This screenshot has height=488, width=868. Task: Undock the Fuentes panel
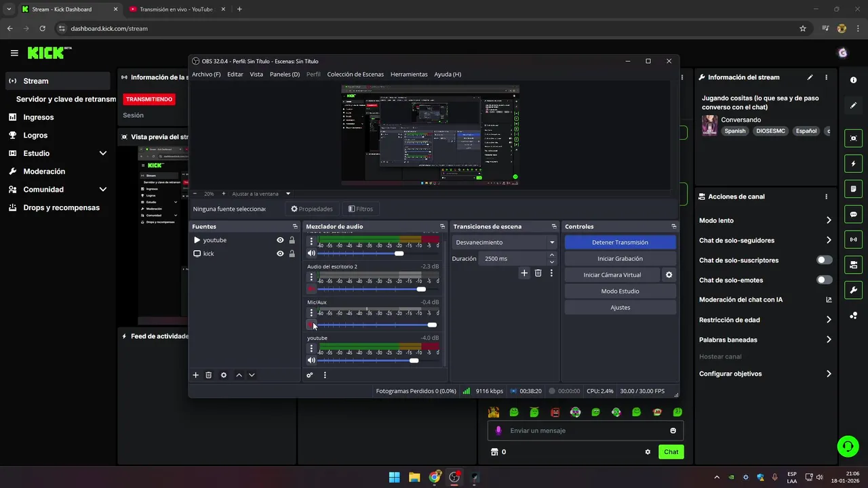tap(295, 226)
